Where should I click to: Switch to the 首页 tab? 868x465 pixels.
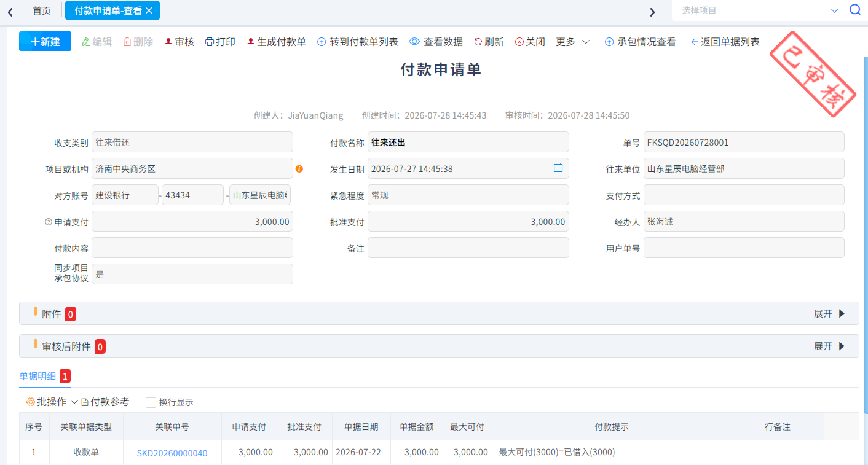pos(42,10)
